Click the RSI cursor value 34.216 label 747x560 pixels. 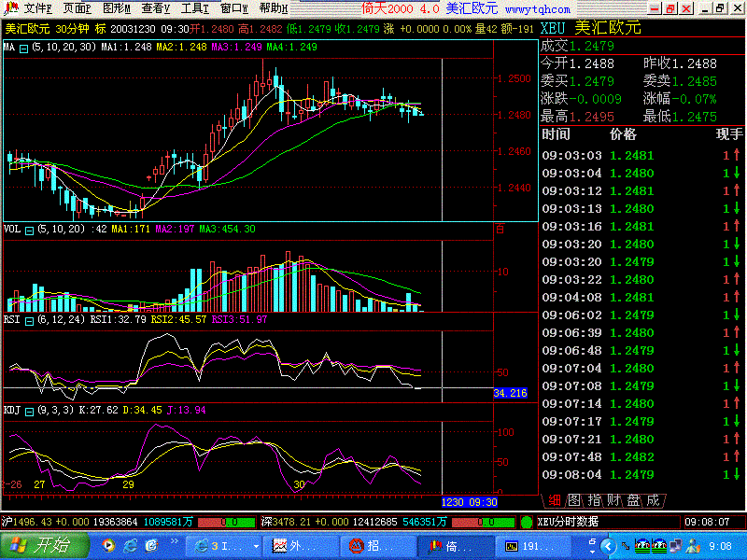point(510,393)
